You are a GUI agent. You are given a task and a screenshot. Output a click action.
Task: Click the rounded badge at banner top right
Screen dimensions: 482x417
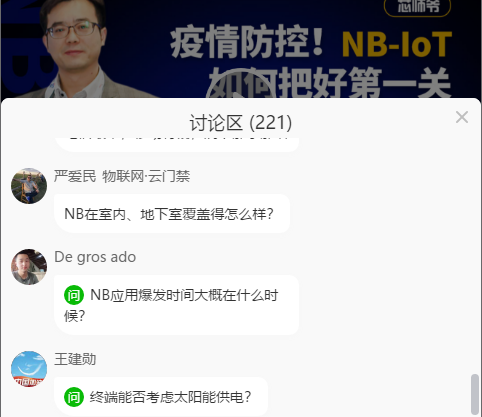tap(417, 7)
